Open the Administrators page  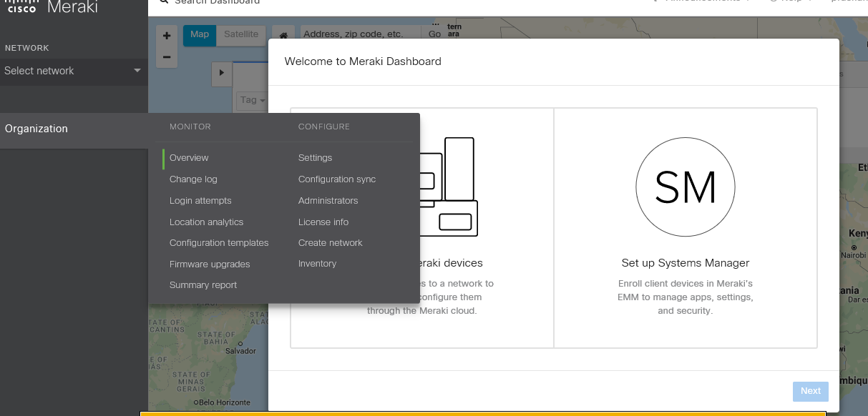pyautogui.click(x=328, y=200)
